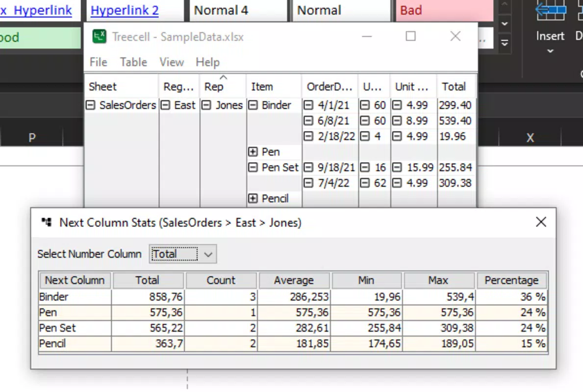Apply the Bad cell style
Viewport: 583px width, 392px height.
click(445, 10)
